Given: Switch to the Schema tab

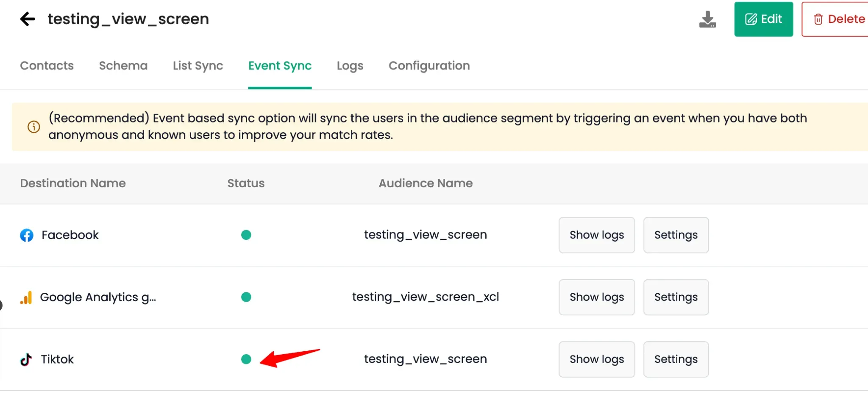Looking at the screenshot, I should tap(123, 66).
